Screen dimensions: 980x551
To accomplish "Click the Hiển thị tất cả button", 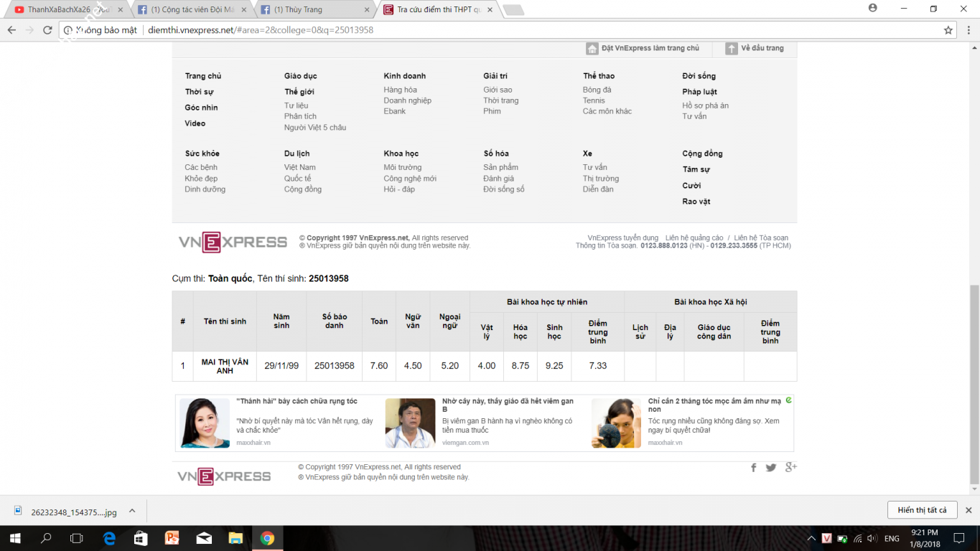I will coord(922,510).
